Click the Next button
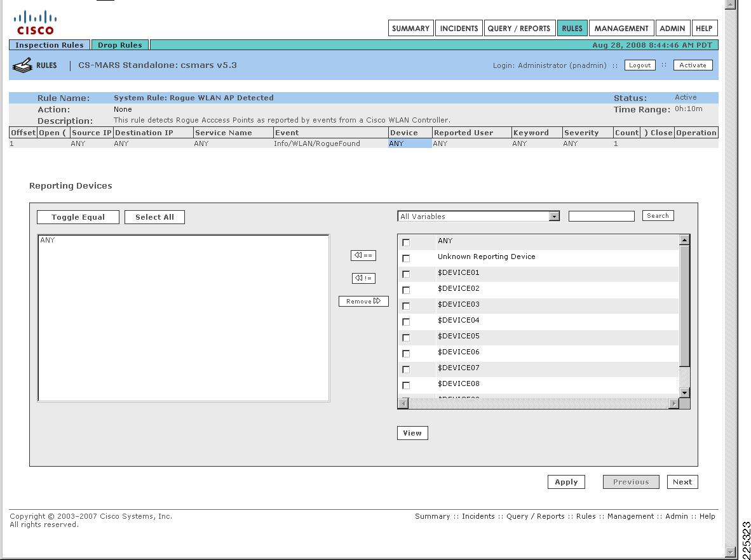This screenshot has width=751, height=560. point(682,482)
